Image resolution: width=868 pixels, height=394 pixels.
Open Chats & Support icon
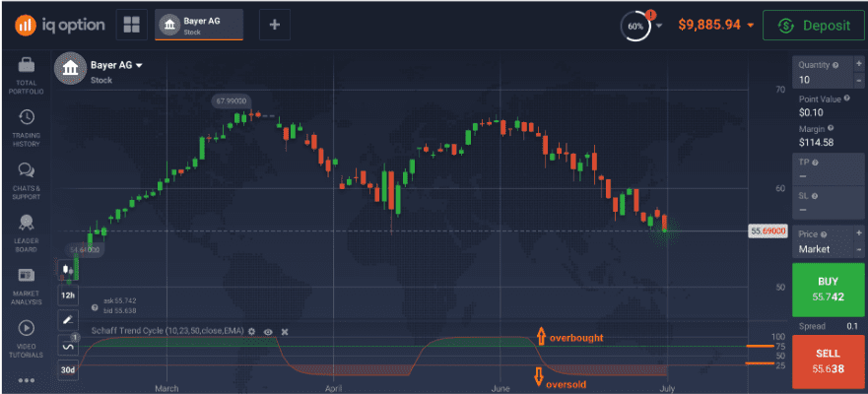(26, 169)
